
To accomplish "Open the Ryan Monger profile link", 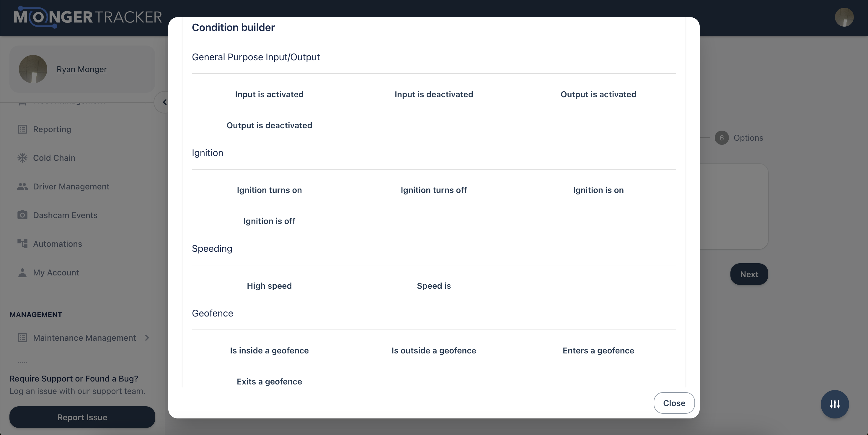I will pos(81,69).
